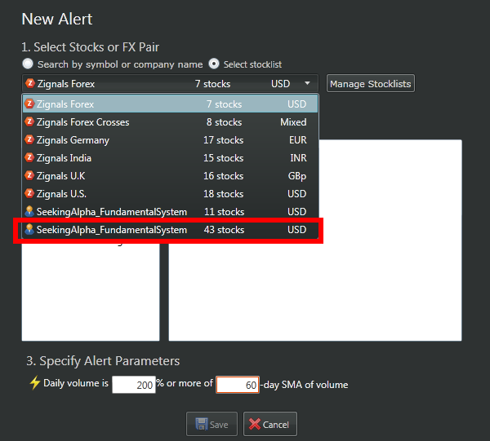Open Manage Stocklists
Image resolution: width=490 pixels, height=441 pixels.
370,83
